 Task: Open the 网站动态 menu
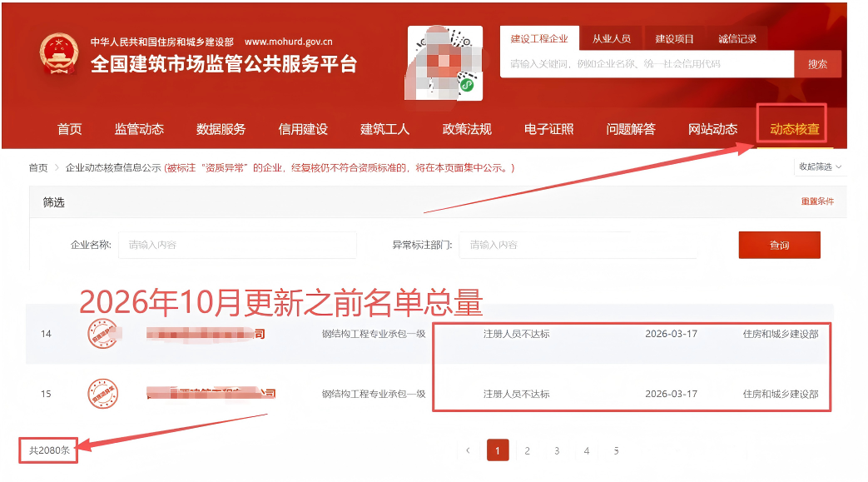point(712,129)
